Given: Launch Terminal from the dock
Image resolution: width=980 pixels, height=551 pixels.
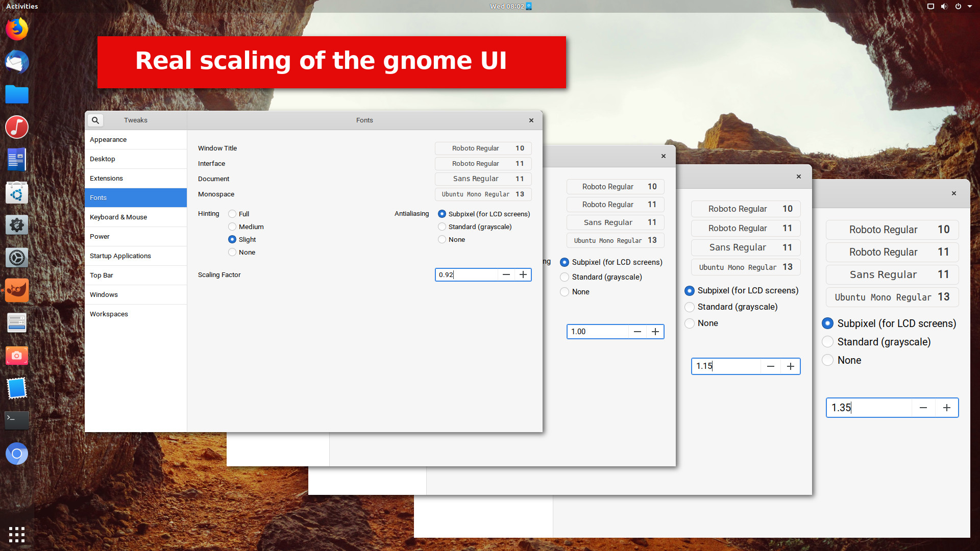Looking at the screenshot, I should (x=17, y=421).
